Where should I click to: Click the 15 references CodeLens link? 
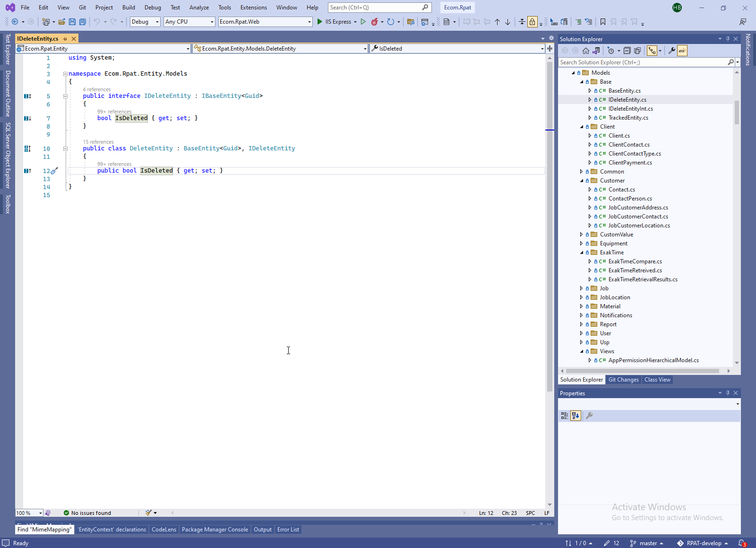point(98,142)
